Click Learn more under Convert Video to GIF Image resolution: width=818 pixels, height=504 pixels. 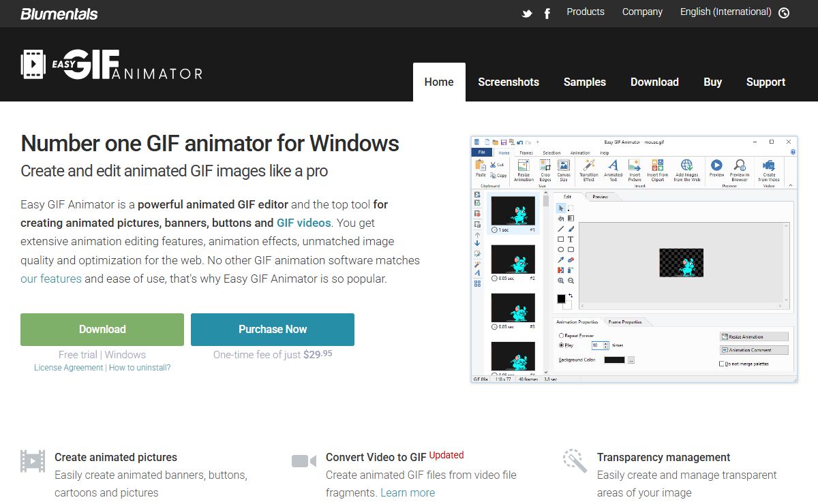pos(408,492)
